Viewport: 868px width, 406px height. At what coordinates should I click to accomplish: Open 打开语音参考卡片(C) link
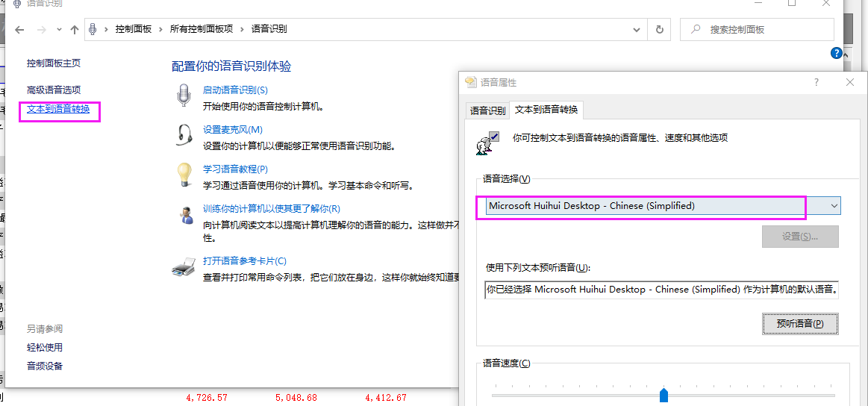(x=245, y=261)
